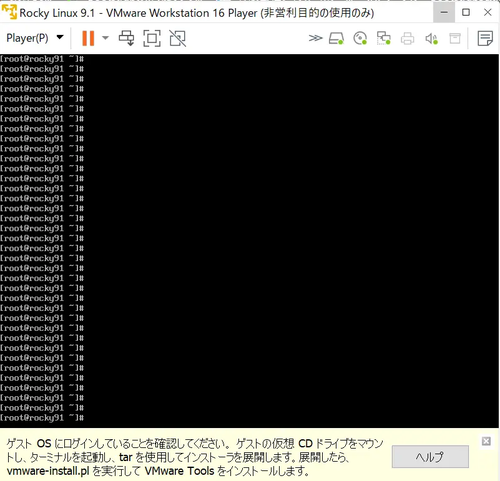Maximize the VMware Player window

tap(466, 13)
